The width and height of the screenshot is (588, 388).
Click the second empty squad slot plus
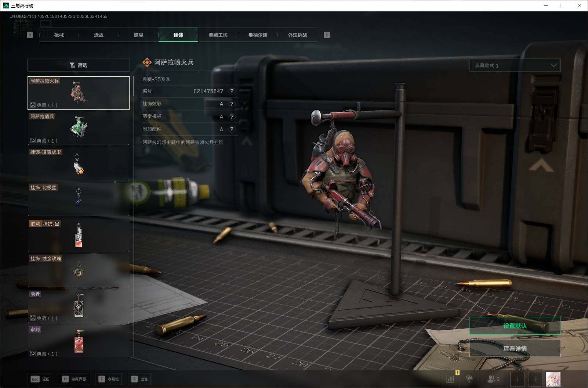pos(535,379)
